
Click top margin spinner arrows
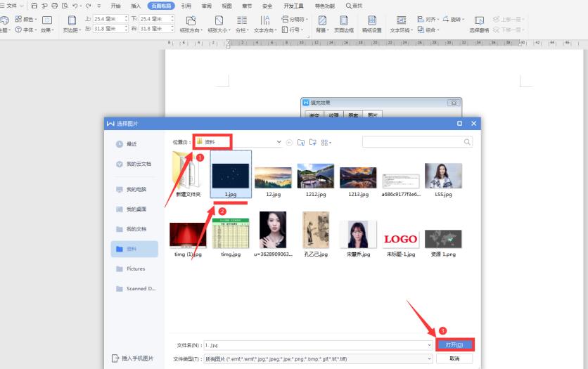(x=126, y=18)
